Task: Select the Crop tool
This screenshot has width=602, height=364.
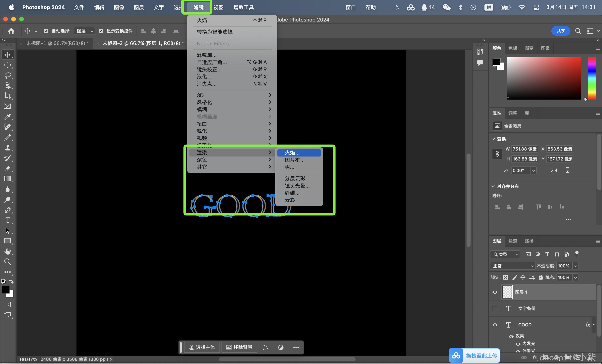Action: (x=8, y=96)
